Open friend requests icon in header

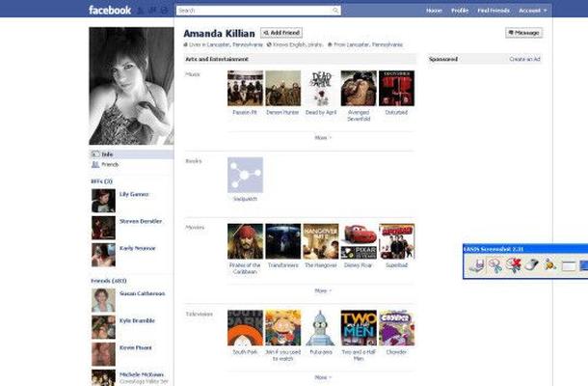(140, 11)
